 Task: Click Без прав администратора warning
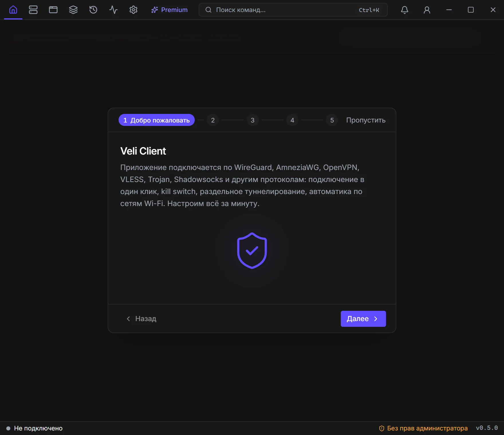(x=423, y=428)
